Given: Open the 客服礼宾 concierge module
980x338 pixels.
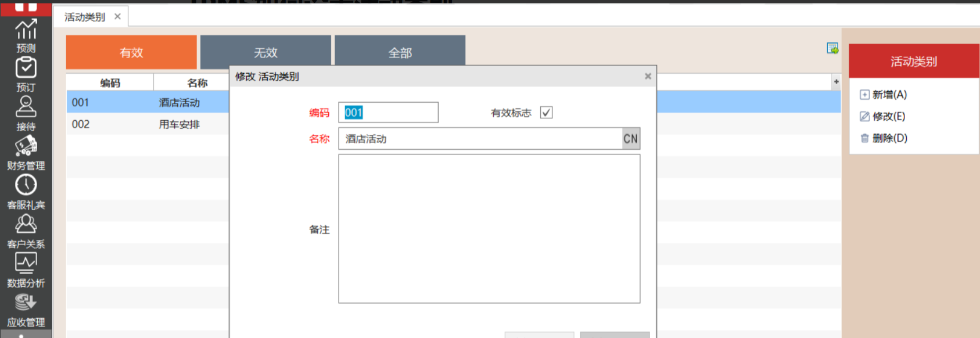Looking at the screenshot, I should click(26, 191).
